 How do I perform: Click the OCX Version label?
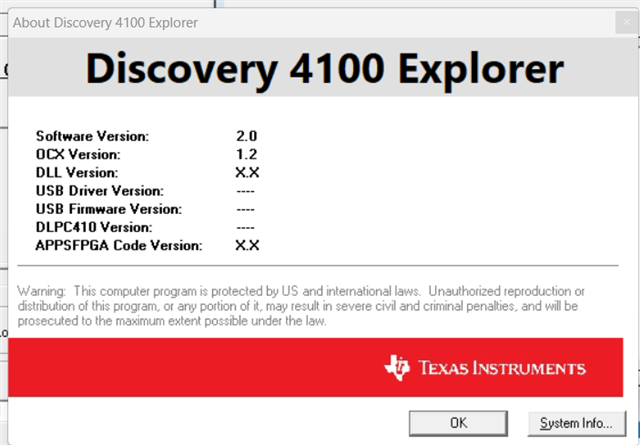point(78,154)
